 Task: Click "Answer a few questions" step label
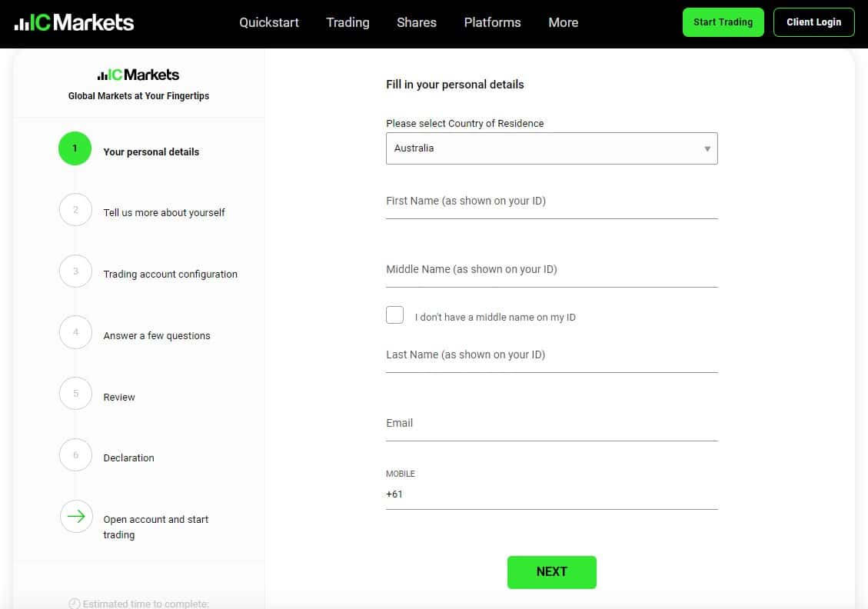tap(157, 335)
